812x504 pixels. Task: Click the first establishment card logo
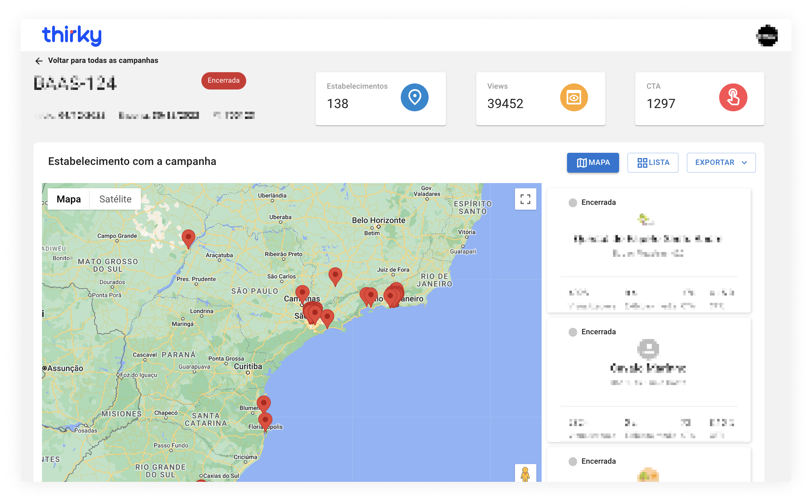coord(646,220)
